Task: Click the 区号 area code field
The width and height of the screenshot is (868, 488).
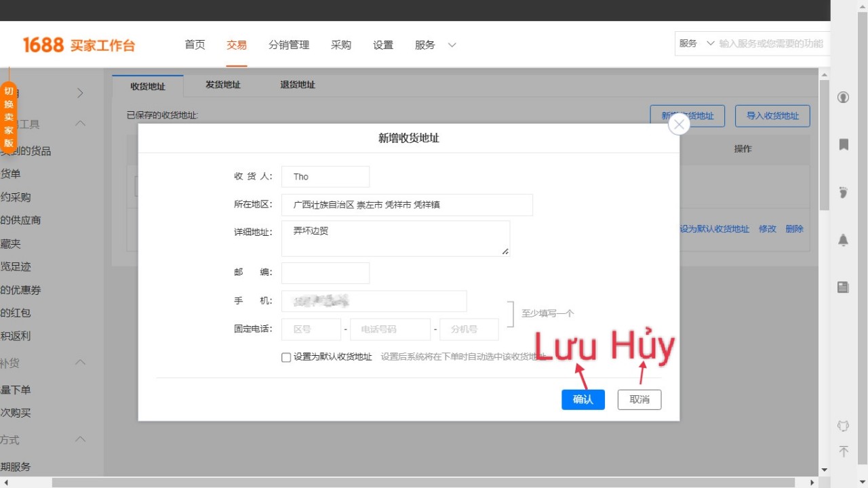Action: click(x=311, y=329)
